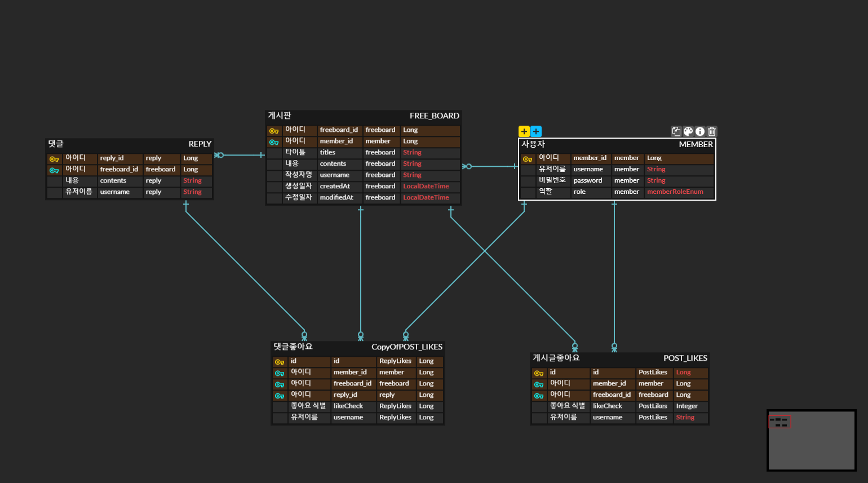Click the likeCheck column in POST_LIKES table
Viewport: 868px width, 483px height.
pos(613,406)
